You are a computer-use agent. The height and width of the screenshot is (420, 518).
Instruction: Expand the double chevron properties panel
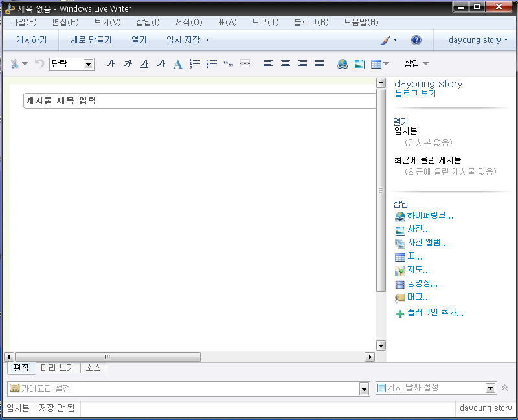point(504,388)
